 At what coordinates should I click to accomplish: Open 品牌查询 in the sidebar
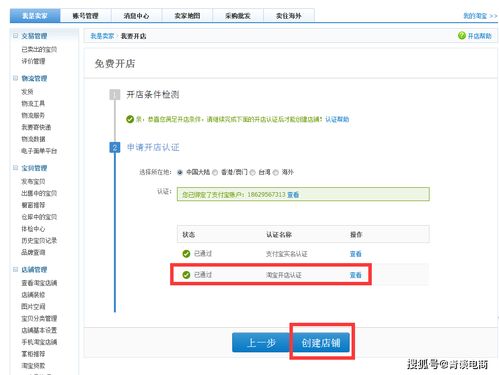tap(33, 252)
